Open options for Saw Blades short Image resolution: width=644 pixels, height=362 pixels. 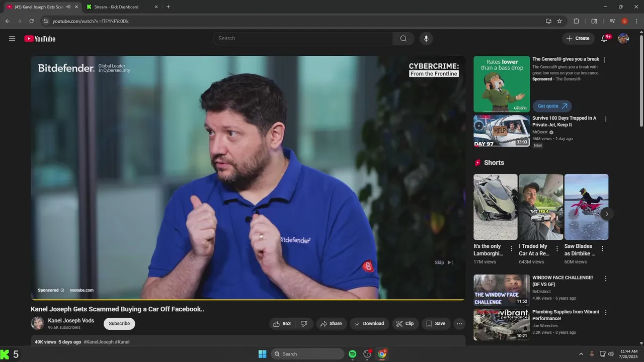point(602,249)
